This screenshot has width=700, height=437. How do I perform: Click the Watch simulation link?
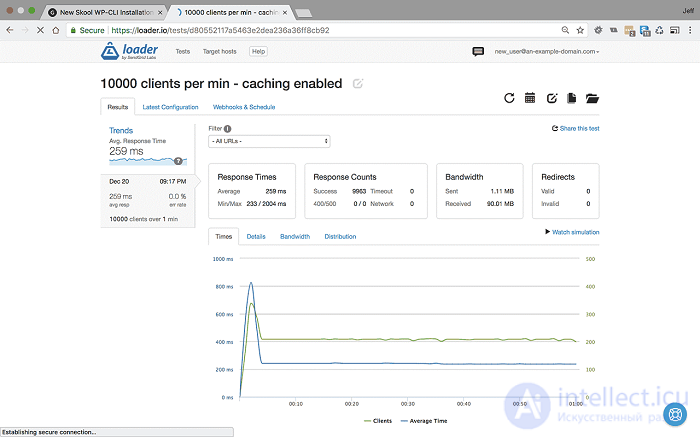(x=572, y=232)
